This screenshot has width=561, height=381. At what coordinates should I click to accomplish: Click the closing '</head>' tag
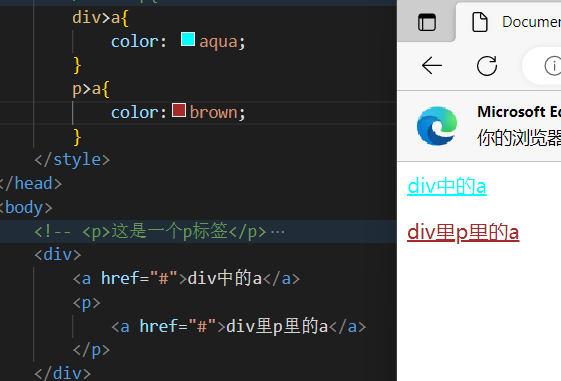pos(31,184)
